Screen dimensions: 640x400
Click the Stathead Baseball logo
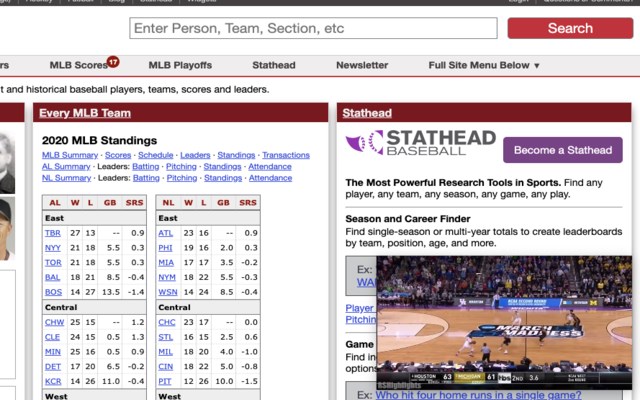point(420,143)
